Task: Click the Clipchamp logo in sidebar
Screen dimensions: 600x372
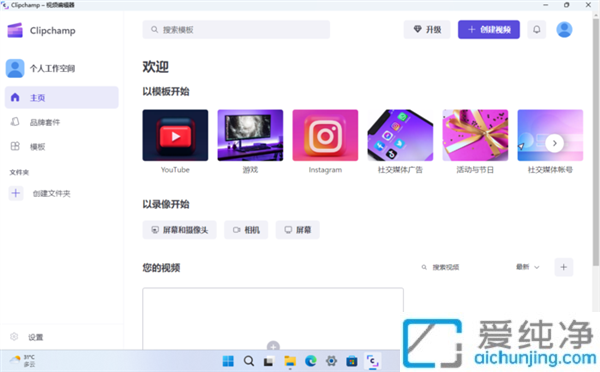Action: tap(15, 30)
